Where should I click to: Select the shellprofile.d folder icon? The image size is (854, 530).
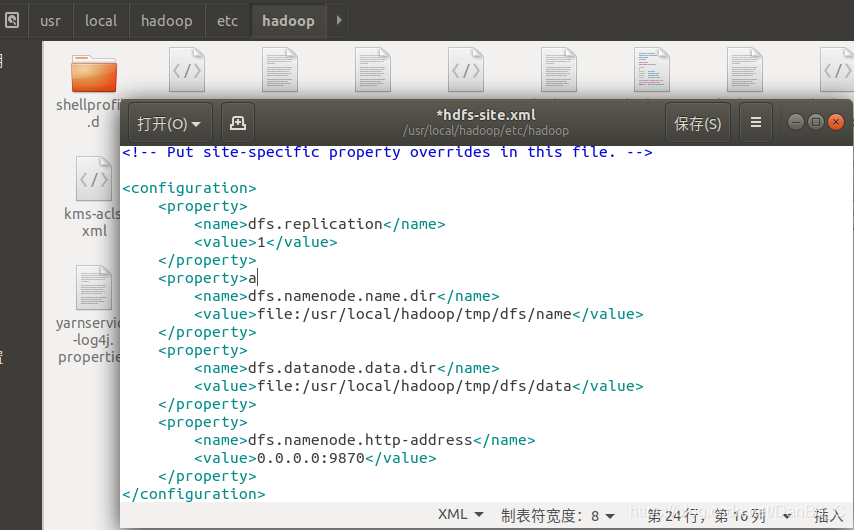(x=94, y=74)
